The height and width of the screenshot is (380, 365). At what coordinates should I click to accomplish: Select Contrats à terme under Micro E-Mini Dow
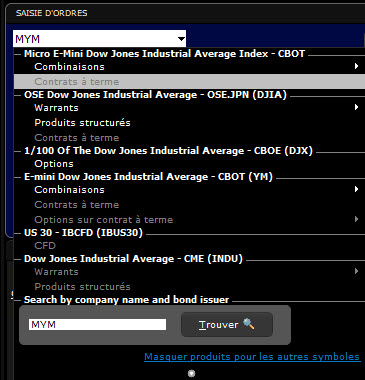[x=189, y=81]
